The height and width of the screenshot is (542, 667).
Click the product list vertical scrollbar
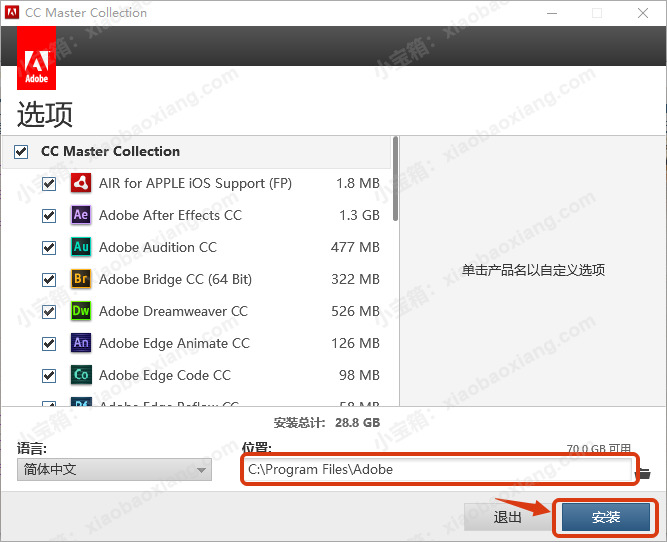395,180
